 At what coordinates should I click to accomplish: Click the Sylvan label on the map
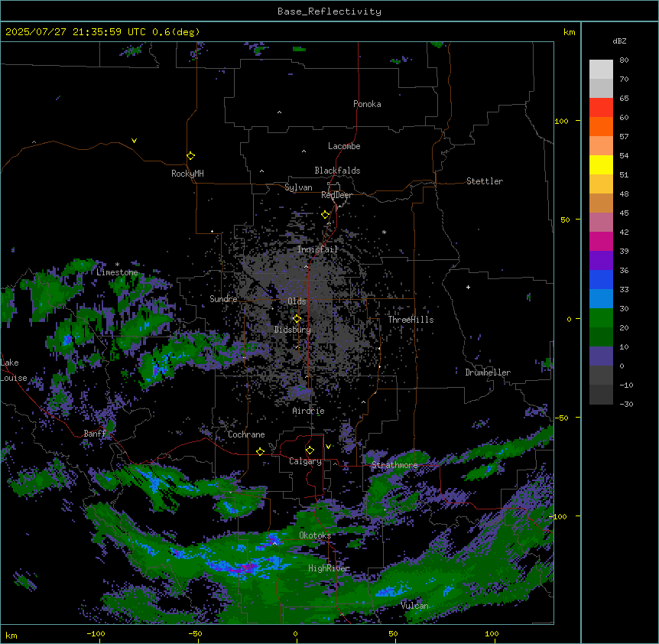[298, 187]
